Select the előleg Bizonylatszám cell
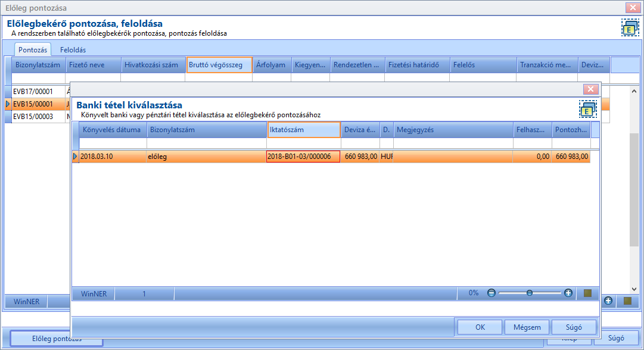The width and height of the screenshot is (644, 350). (x=206, y=157)
